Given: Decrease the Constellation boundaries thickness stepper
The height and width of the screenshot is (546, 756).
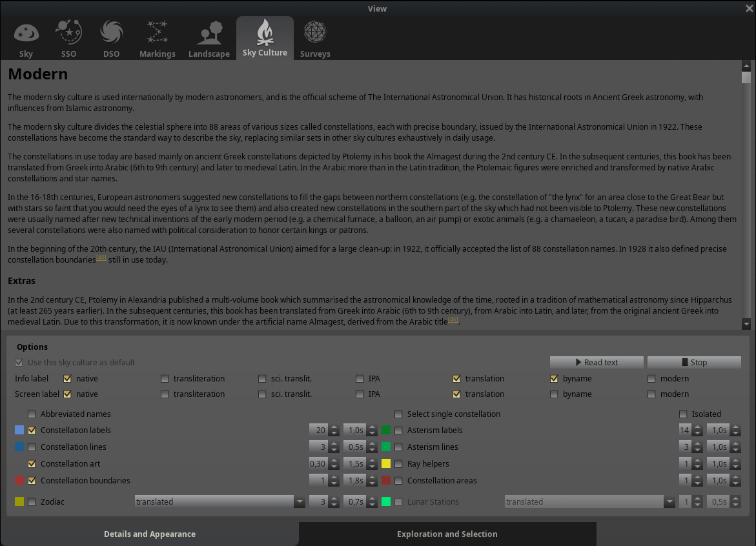Looking at the screenshot, I should coord(334,483).
